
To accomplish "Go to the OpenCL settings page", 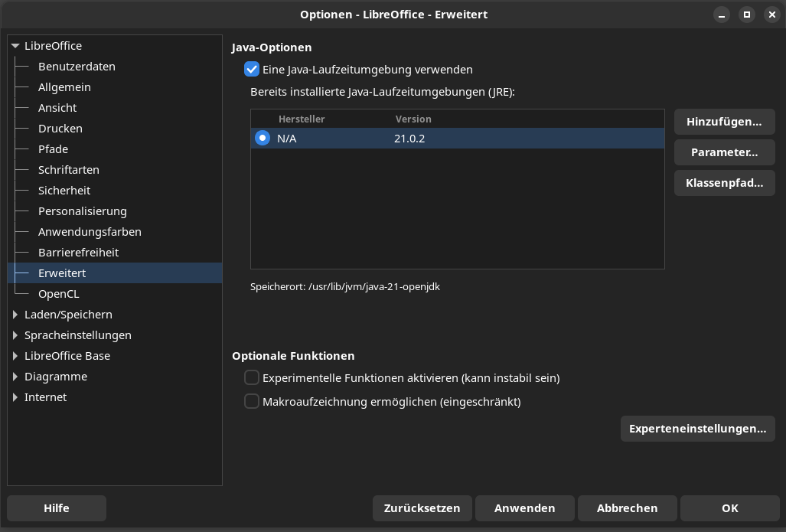I will point(58,294).
